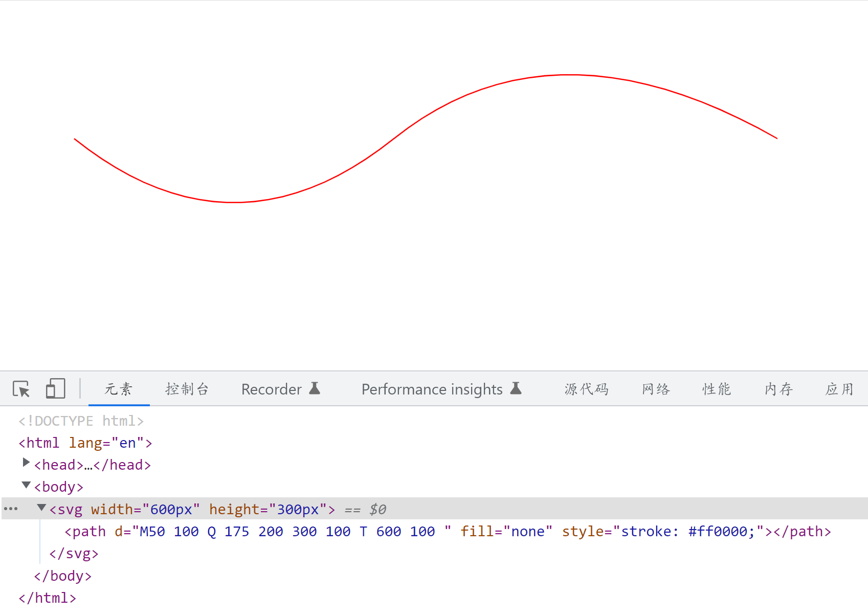Open the Recorder tab
This screenshot has height=614, width=868.
(x=280, y=389)
